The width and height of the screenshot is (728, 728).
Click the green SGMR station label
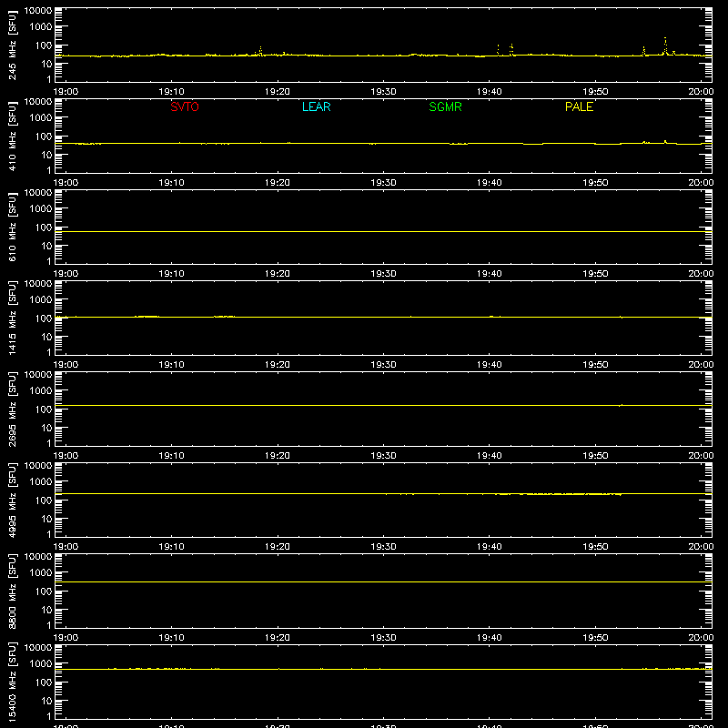pos(445,106)
